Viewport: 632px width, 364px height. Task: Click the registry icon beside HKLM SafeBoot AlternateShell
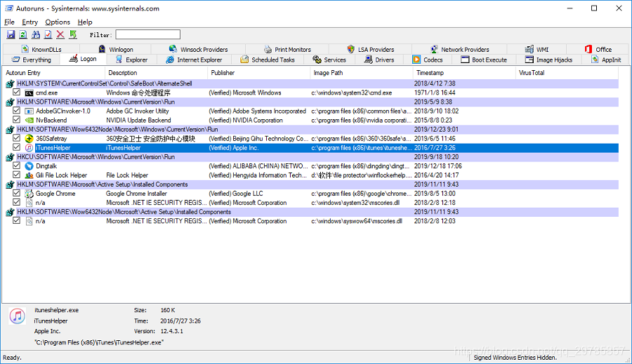point(10,83)
